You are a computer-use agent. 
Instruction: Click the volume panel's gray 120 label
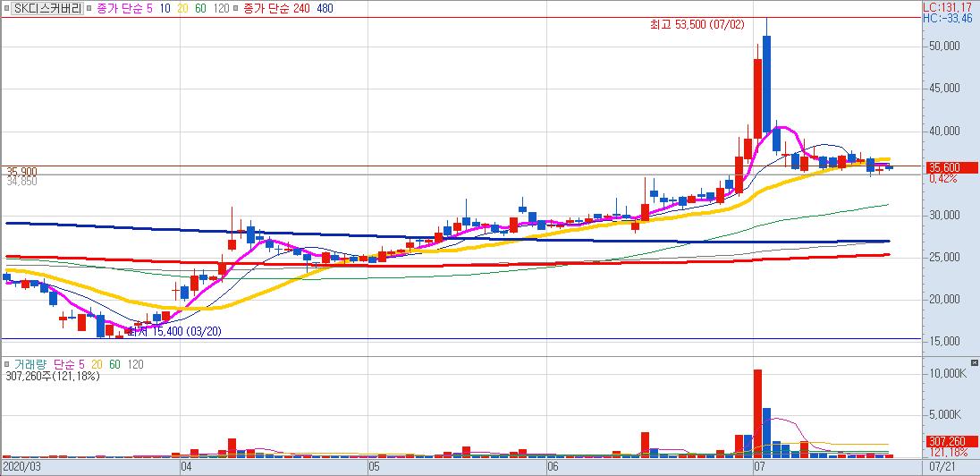135,365
